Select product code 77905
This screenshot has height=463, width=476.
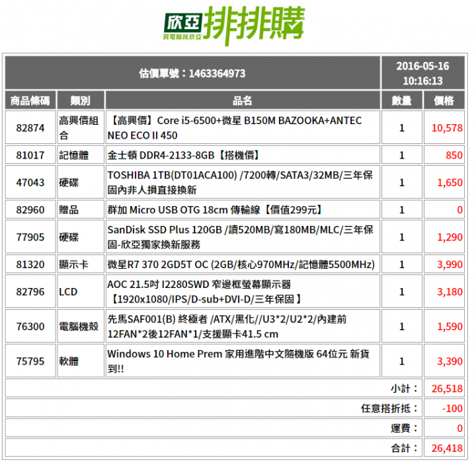tap(30, 237)
